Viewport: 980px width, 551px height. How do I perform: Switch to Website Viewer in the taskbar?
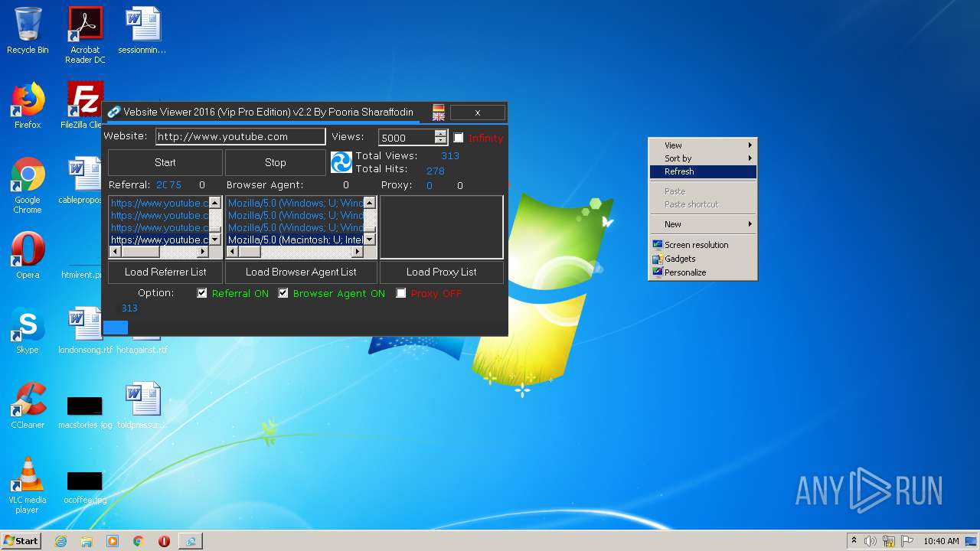point(190,541)
